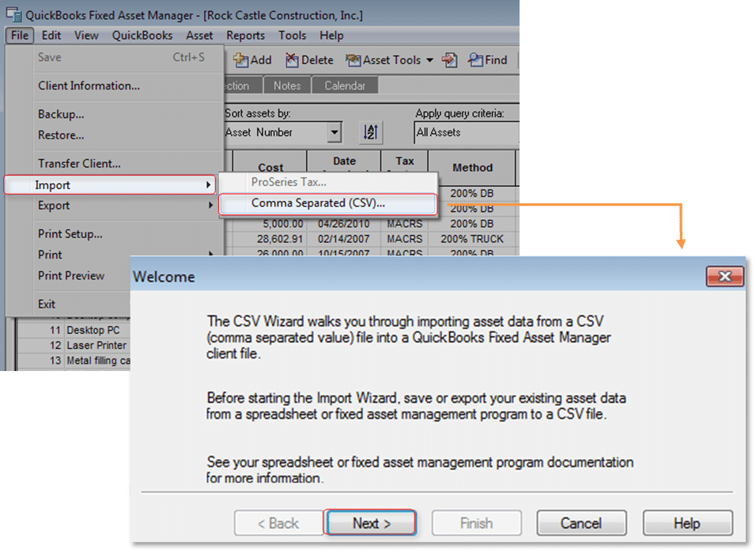Select the Metal filling asset row
This screenshot has width=756, height=553.
(74, 361)
